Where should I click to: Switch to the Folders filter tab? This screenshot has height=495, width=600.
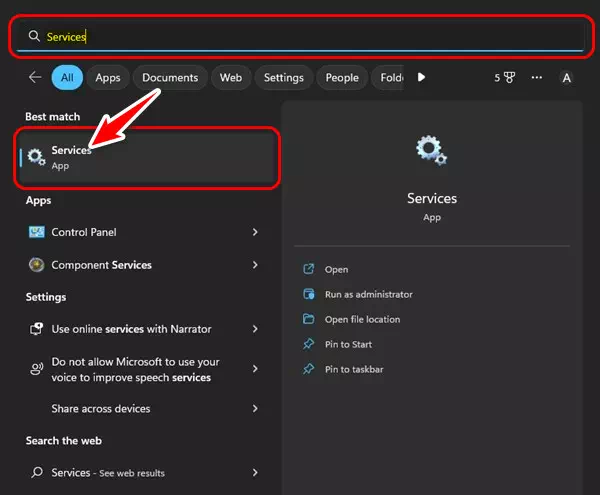pyautogui.click(x=388, y=78)
